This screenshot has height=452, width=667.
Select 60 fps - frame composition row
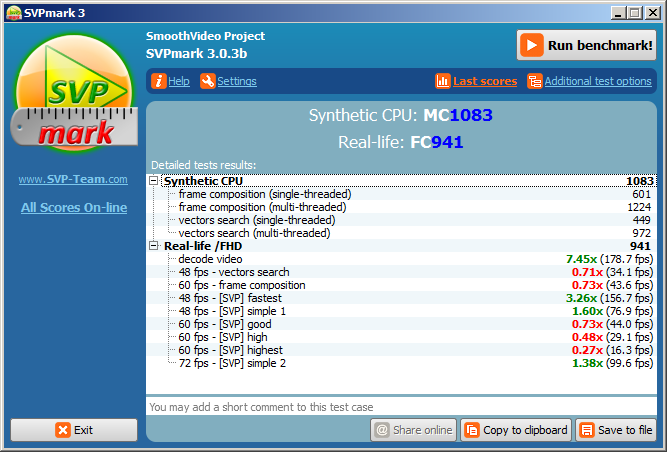click(x=401, y=285)
